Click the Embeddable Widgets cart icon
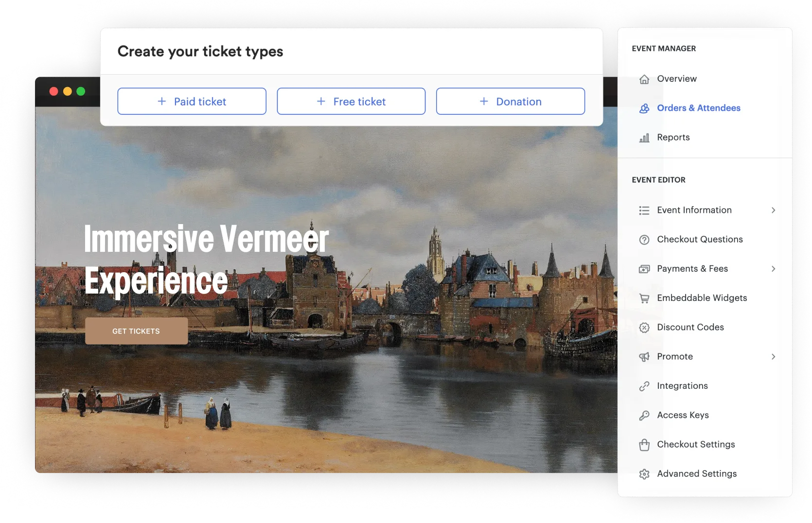 (644, 298)
